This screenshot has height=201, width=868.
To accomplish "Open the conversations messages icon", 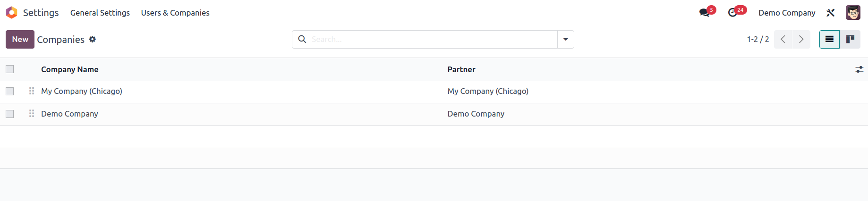I will coord(705,13).
